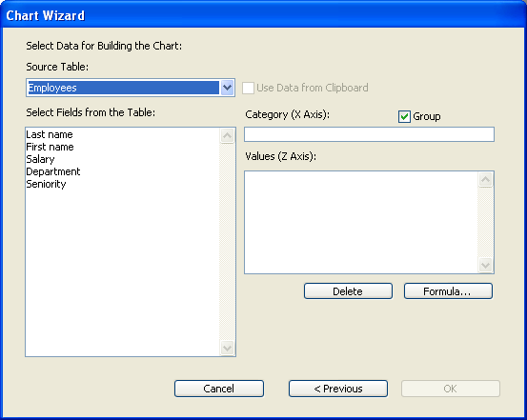Toggle the Group checkbox
527x420 pixels.
pyautogui.click(x=404, y=116)
